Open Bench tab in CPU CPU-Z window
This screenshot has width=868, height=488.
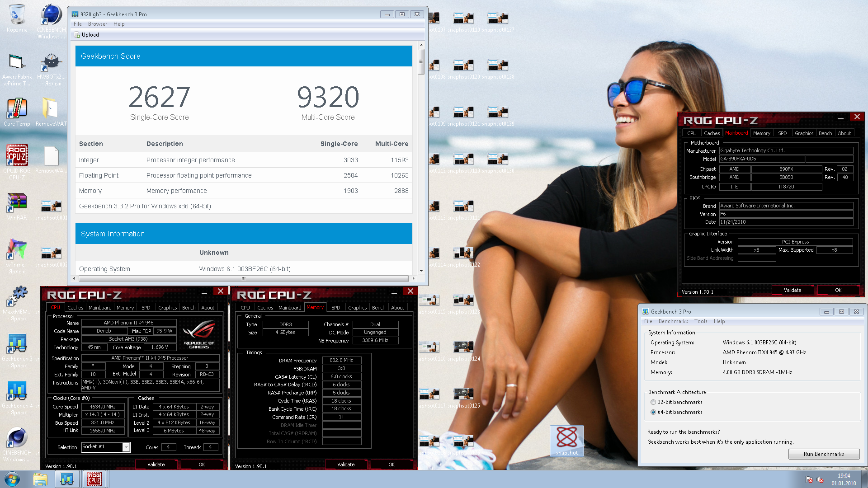[189, 308]
